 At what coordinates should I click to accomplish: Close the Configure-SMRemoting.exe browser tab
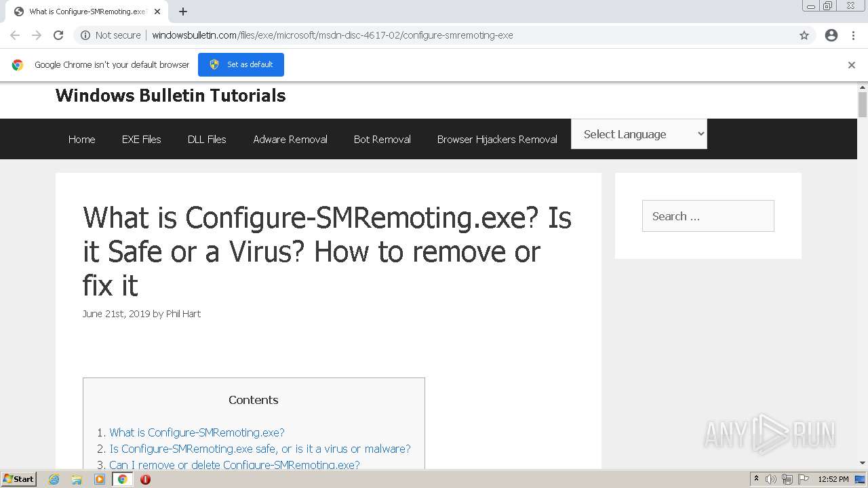[x=157, y=12]
